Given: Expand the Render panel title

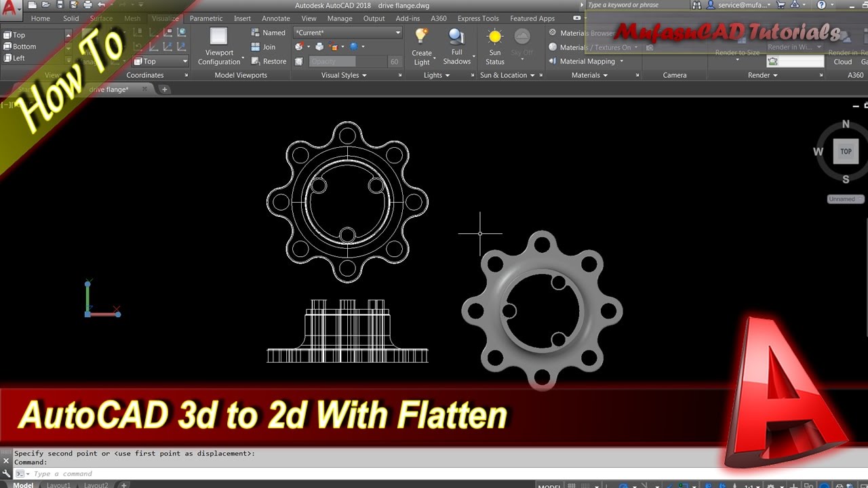Looking at the screenshot, I should [763, 75].
